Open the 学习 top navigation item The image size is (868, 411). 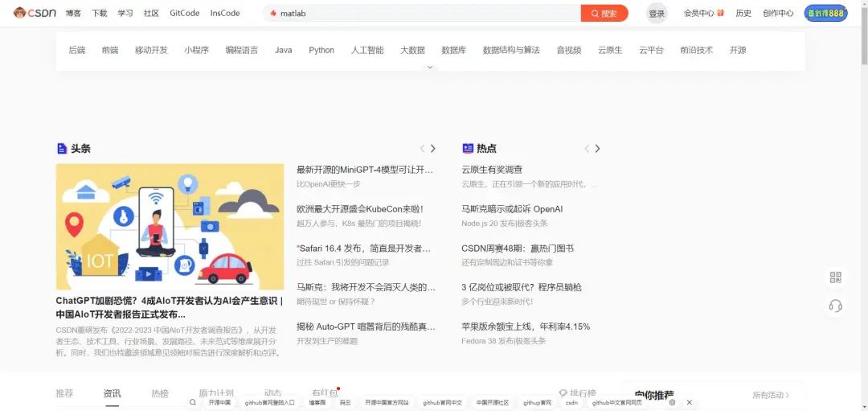coord(125,14)
